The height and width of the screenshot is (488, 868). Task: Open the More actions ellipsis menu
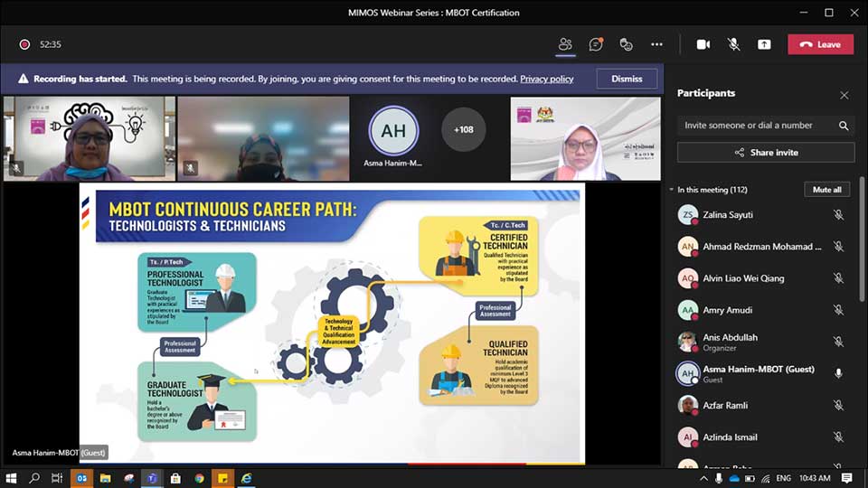656,44
